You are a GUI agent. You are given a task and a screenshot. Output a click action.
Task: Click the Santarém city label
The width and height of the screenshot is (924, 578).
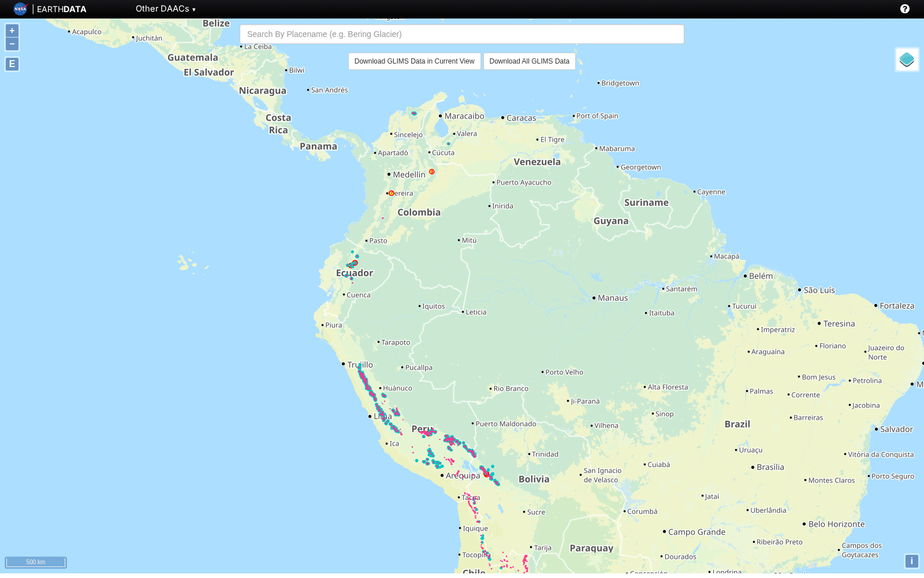click(681, 289)
